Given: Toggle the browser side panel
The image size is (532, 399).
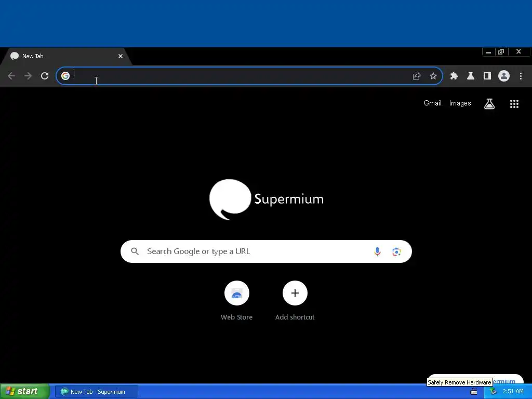Looking at the screenshot, I should (x=487, y=76).
